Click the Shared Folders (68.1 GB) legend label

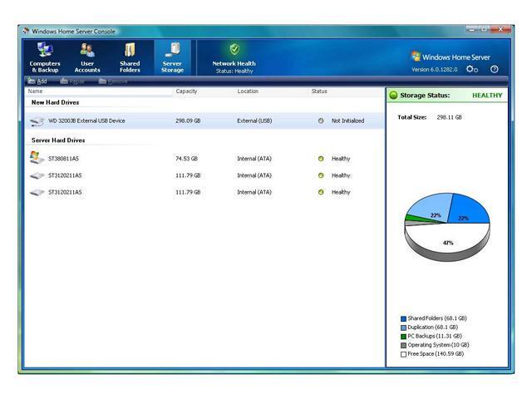coord(437,318)
